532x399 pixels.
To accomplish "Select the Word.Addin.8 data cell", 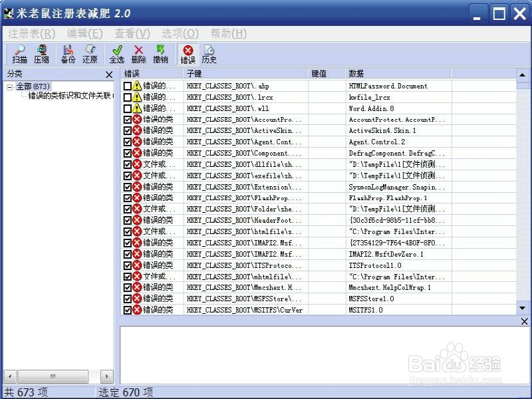I will pos(371,108).
